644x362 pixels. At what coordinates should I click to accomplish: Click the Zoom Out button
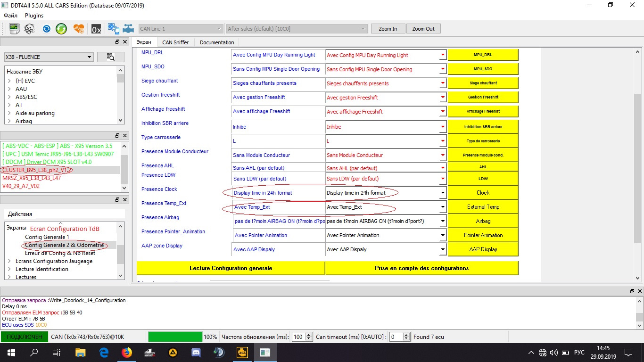point(423,29)
